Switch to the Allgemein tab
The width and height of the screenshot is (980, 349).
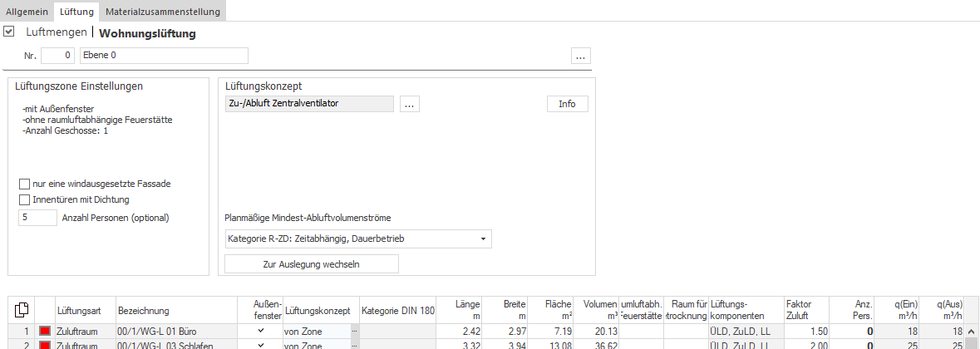point(27,12)
